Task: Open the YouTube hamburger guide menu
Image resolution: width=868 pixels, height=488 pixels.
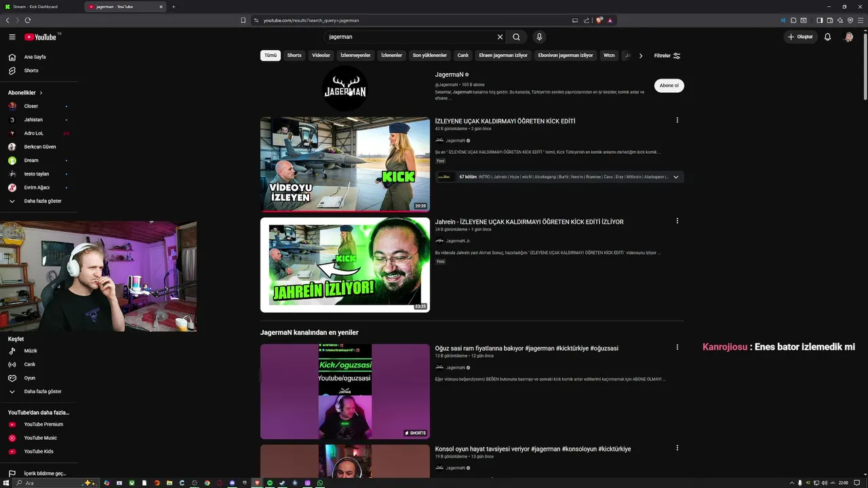Action: tap(12, 37)
